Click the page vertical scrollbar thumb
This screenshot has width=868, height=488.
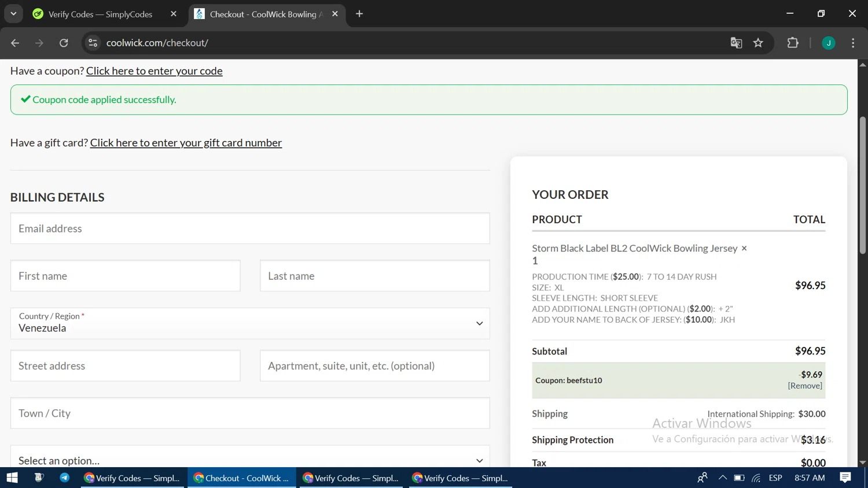click(x=862, y=185)
